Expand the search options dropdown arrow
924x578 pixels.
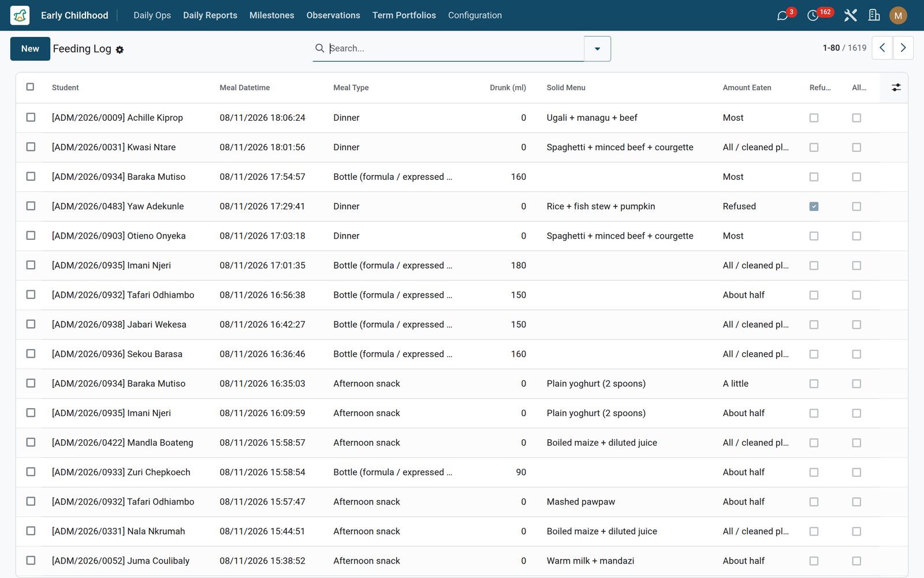point(597,49)
